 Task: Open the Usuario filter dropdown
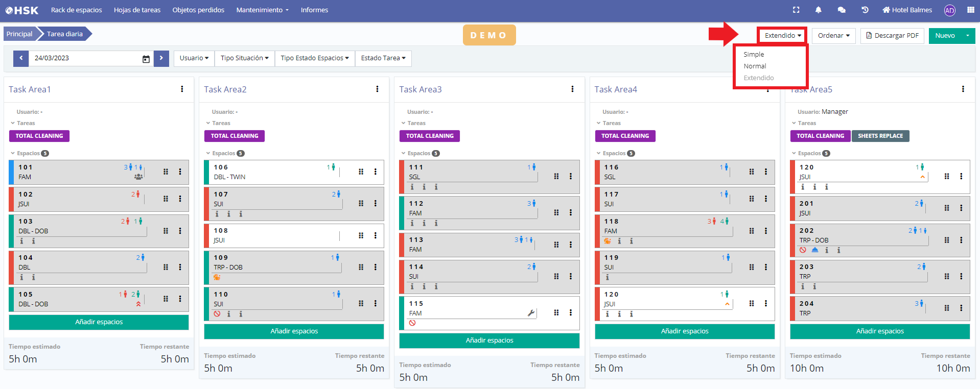[194, 58]
